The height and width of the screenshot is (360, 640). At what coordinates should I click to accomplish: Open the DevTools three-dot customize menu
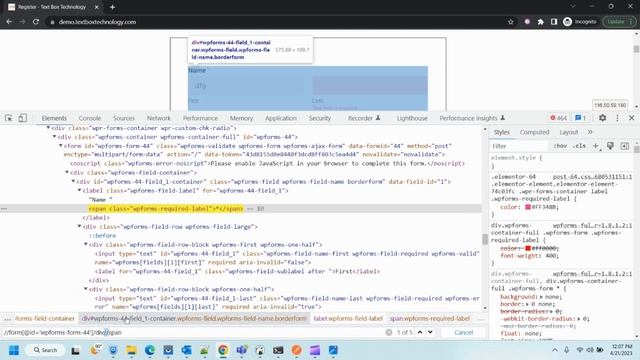click(617, 118)
